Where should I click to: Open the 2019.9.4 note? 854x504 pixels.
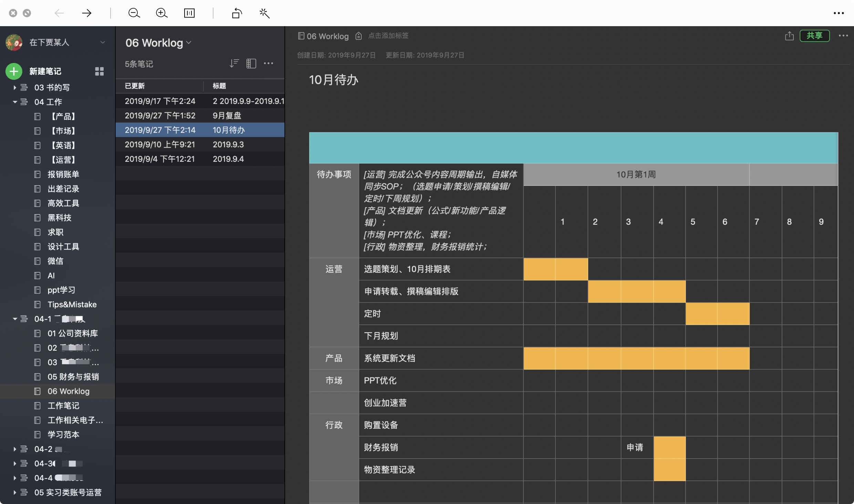tap(200, 159)
